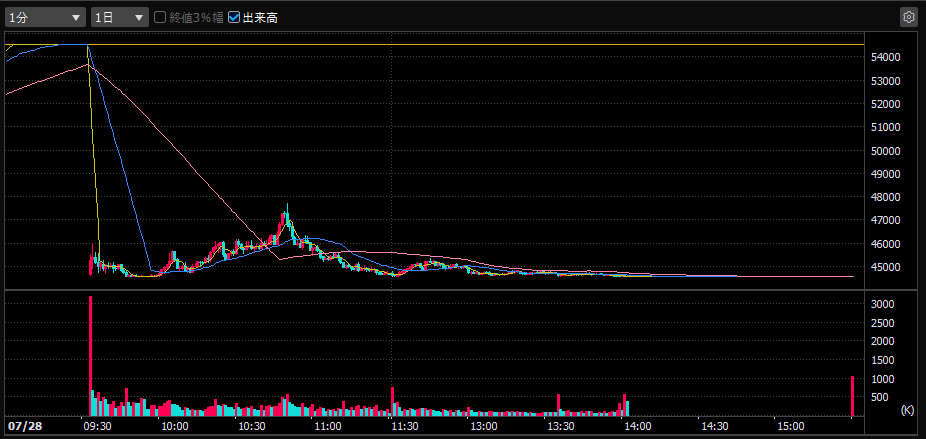926x439 pixels.
Task: Click the 50000 price axis label
Action: 886,151
